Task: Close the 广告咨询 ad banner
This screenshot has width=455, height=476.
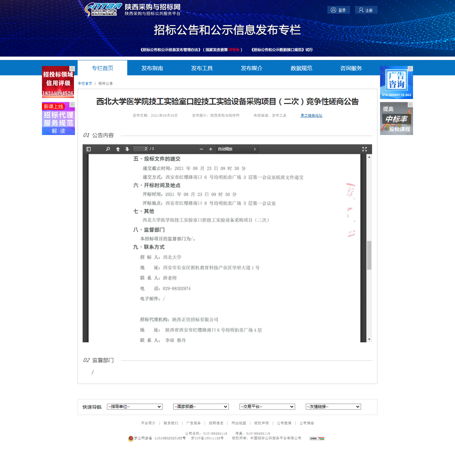Action: click(410, 69)
